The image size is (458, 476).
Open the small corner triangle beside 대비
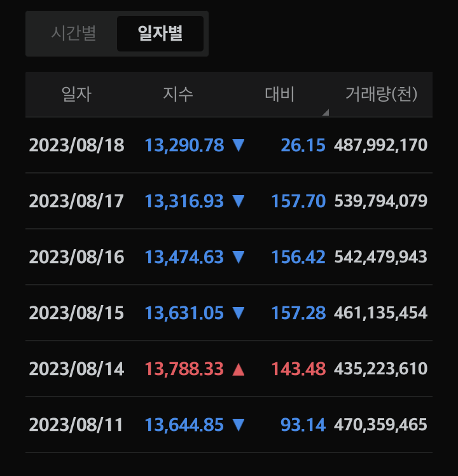pyautogui.click(x=326, y=112)
